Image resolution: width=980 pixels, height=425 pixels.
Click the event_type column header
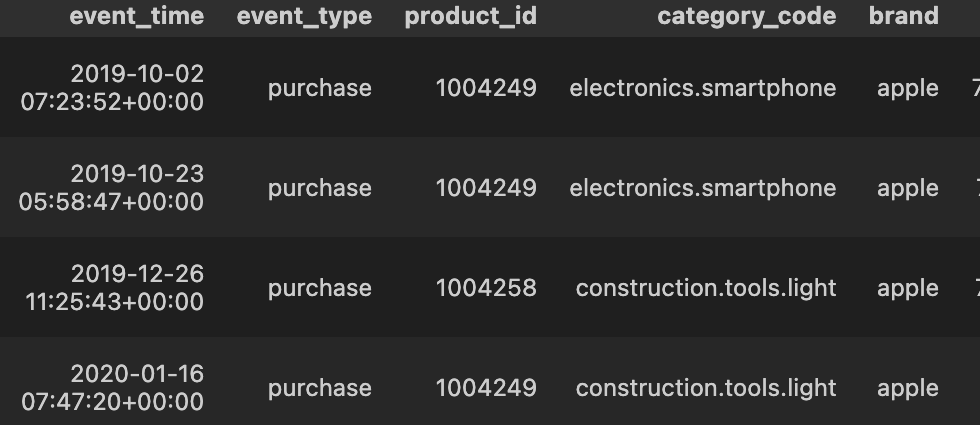coord(304,17)
